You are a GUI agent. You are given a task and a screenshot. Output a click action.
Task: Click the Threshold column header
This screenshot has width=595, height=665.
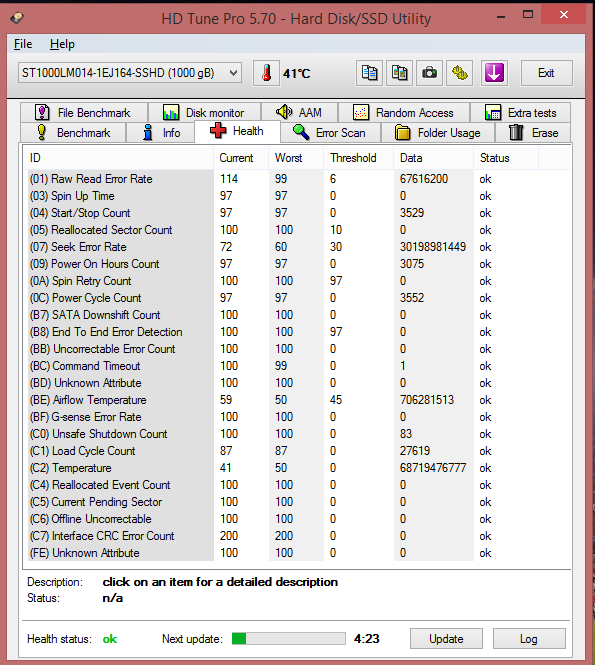tap(358, 158)
